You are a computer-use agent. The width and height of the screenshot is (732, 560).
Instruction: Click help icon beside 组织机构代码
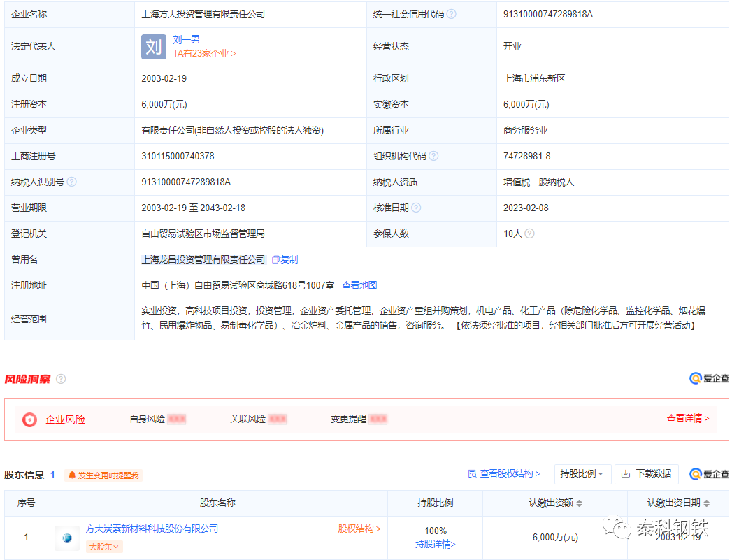point(433,157)
